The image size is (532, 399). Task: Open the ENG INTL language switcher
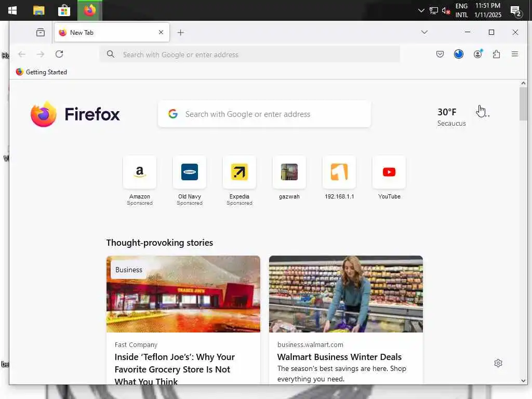[x=461, y=10]
